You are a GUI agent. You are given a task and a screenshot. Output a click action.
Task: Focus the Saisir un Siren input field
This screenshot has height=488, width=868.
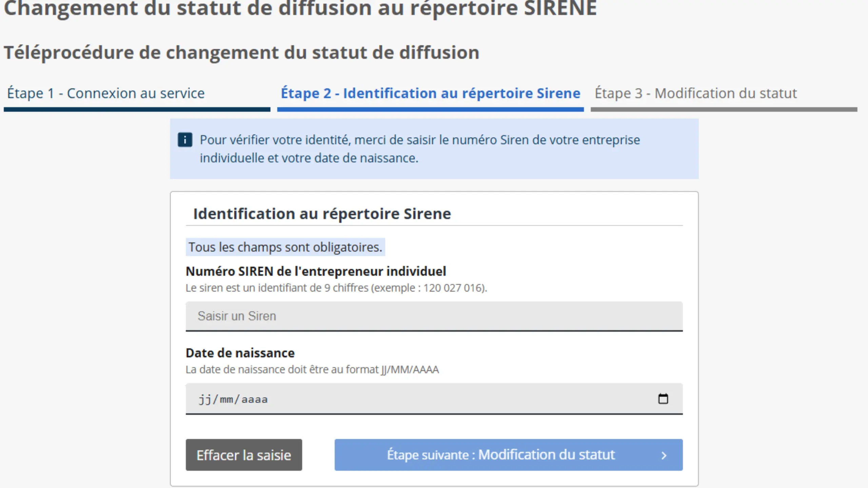click(434, 316)
